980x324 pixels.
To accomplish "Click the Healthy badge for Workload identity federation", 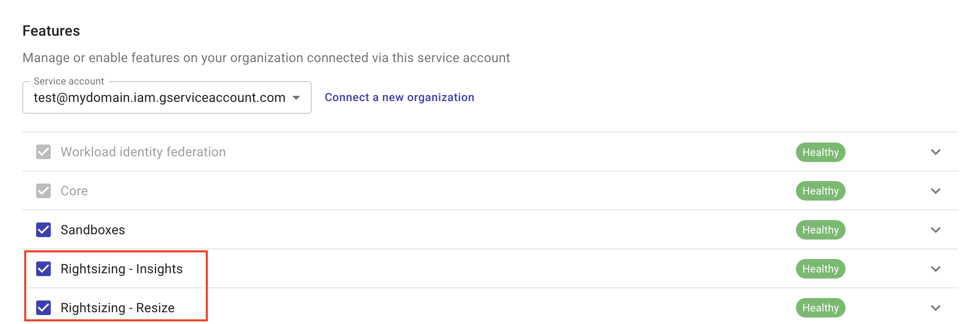I will [820, 152].
